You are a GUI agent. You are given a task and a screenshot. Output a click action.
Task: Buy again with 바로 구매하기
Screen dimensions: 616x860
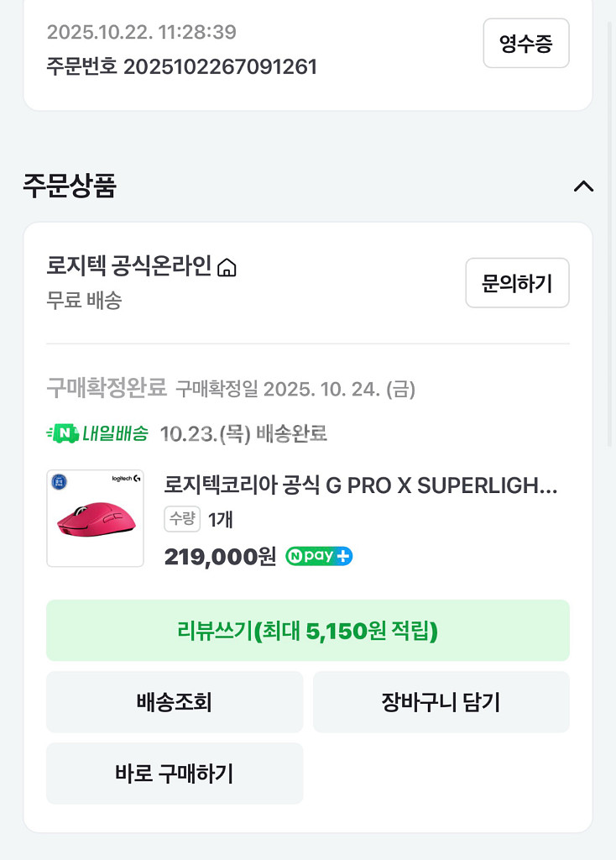point(175,773)
